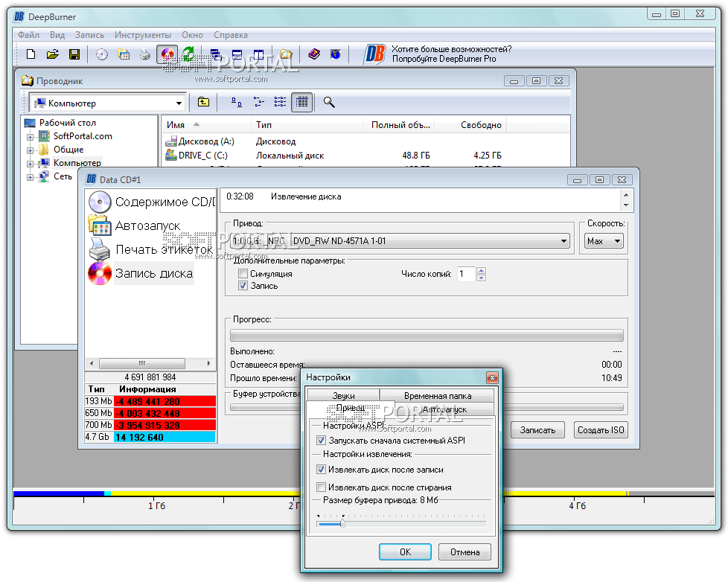728x582 pixels.
Task: Click magnifier search icon in Проводник
Action: coord(329,102)
